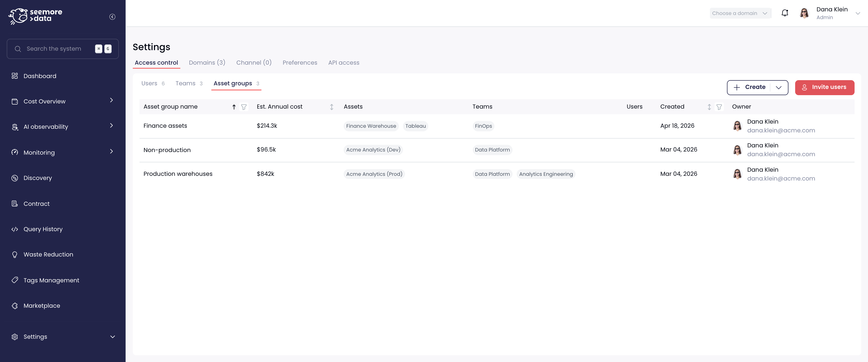Open the Create button dropdown arrow

point(779,88)
